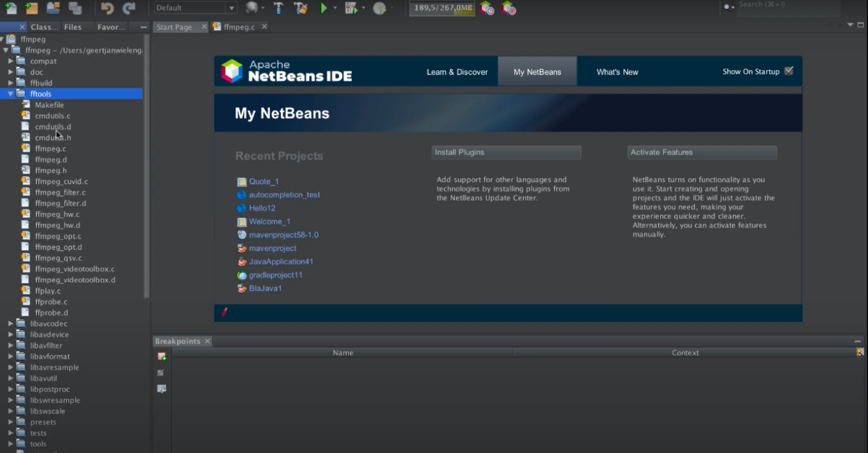Expand the libswscale folder

(10, 411)
